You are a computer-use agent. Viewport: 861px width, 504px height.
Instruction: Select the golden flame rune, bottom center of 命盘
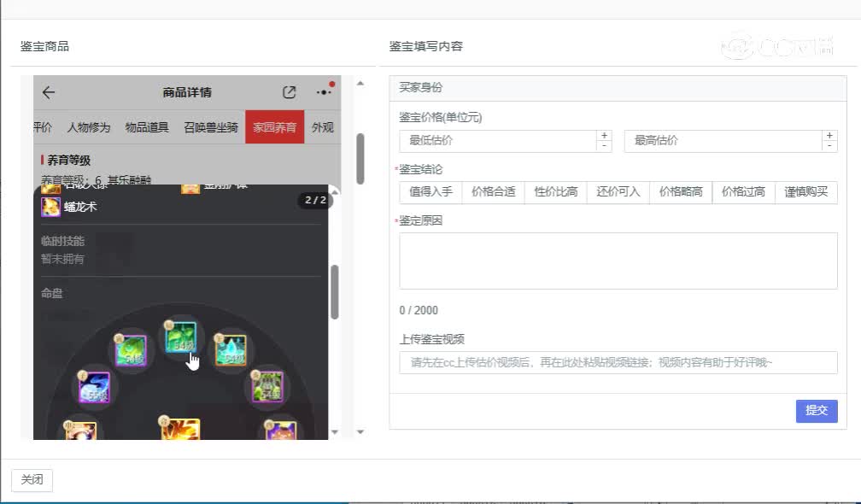pos(181,430)
